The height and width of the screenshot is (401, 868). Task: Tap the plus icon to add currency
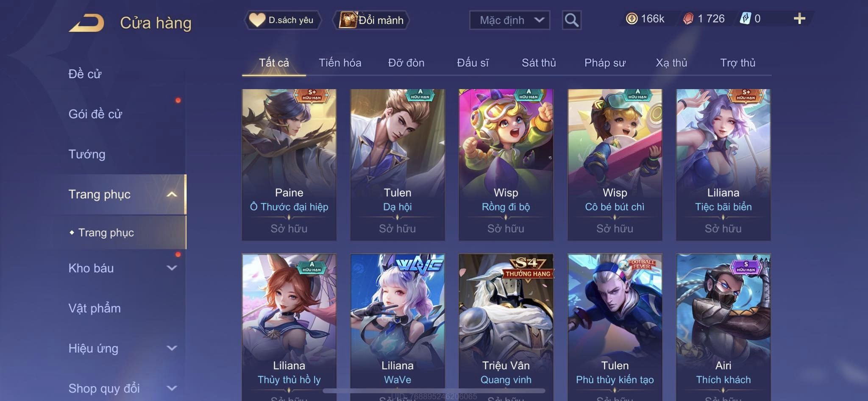[x=799, y=19]
